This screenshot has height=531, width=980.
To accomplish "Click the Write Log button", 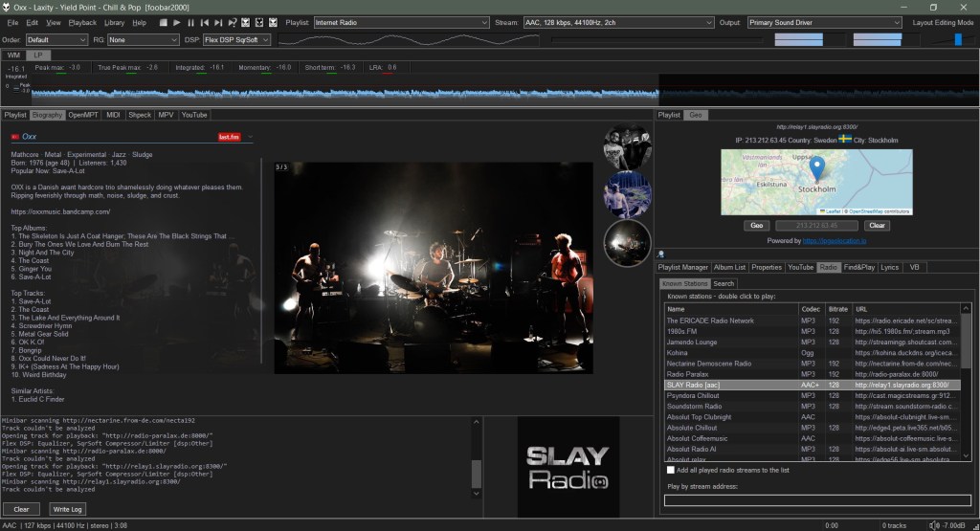I will tap(67, 509).
